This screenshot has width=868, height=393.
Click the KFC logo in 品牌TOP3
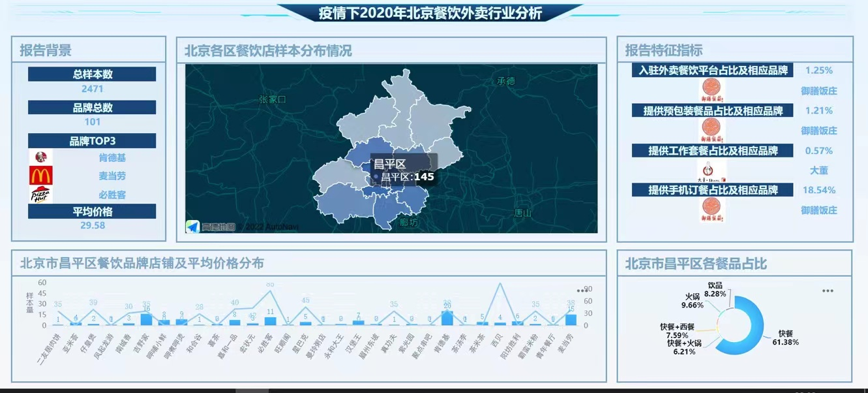tap(40, 157)
